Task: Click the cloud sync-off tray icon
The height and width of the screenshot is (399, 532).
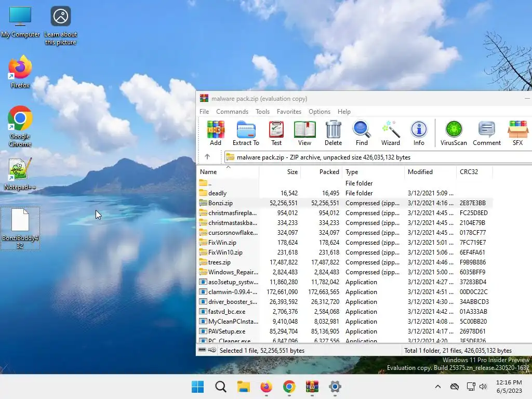Action: [455, 387]
